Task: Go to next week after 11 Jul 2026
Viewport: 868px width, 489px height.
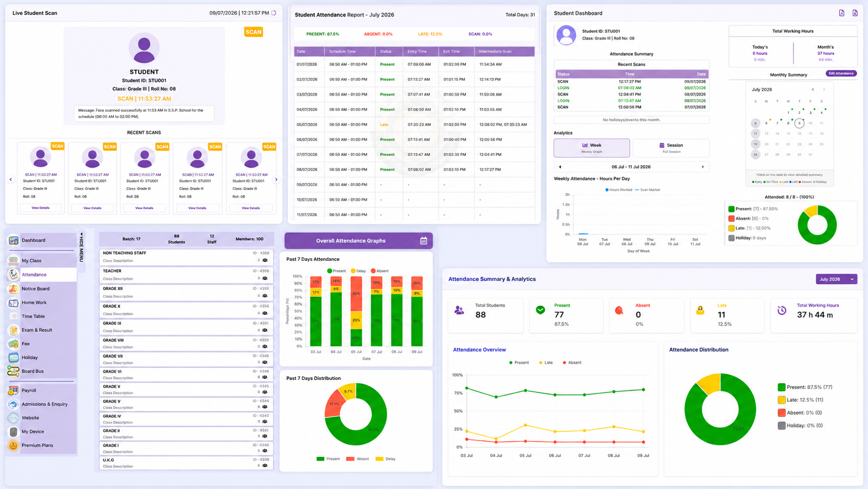Action: pos(703,167)
